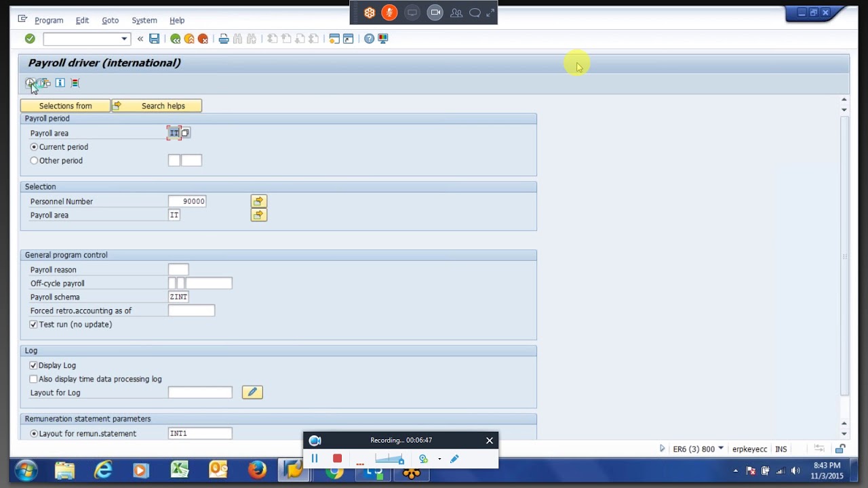This screenshot has height=488, width=868.
Task: Open the Program menu
Action: coord(49,20)
